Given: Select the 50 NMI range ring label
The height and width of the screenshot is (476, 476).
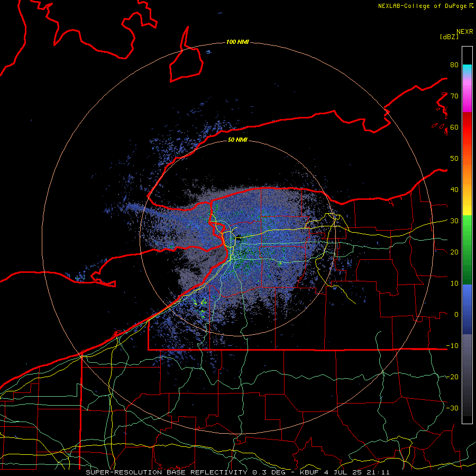Looking at the screenshot, I should pos(237,140).
